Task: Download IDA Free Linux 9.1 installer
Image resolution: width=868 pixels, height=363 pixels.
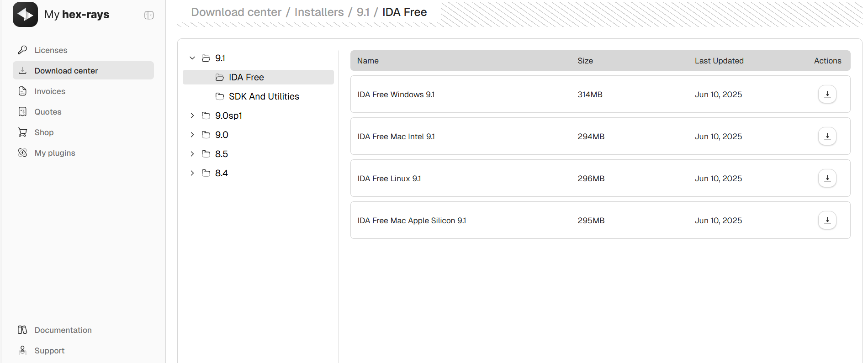Action: tap(827, 178)
